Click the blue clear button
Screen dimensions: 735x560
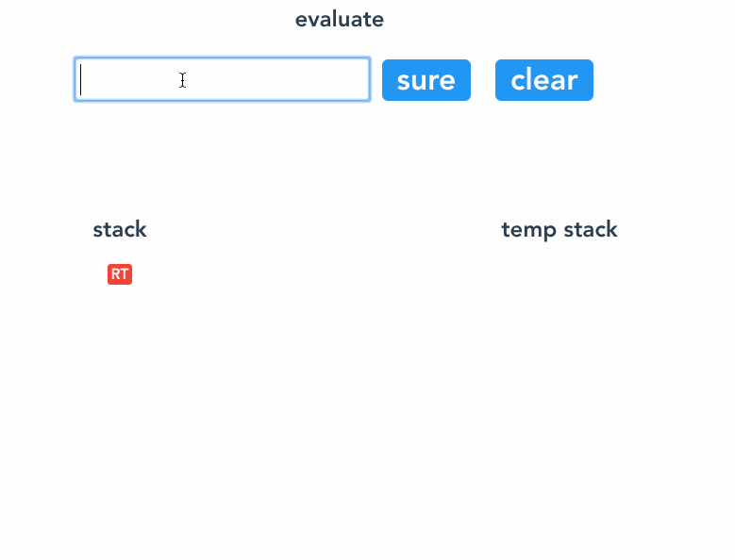[544, 80]
